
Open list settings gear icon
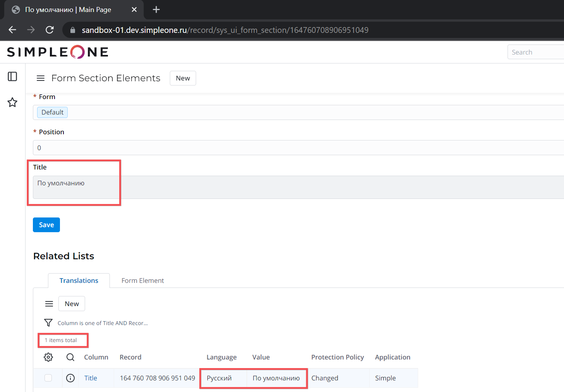pyautogui.click(x=48, y=357)
